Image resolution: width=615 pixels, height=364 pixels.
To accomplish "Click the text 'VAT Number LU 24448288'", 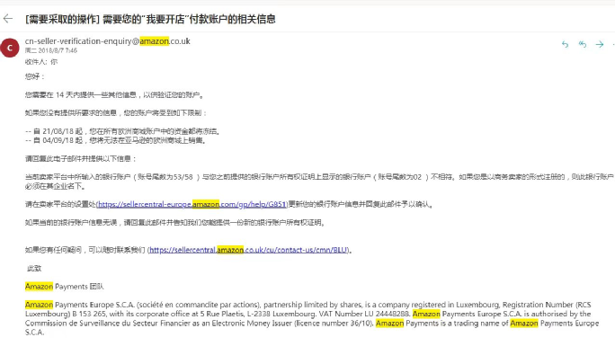I will (x=364, y=314).
